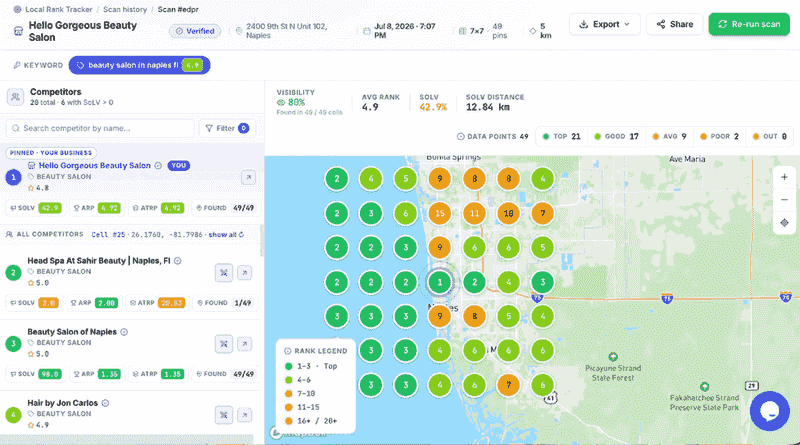Click the orange rank 10 map pin
This screenshot has height=445, width=800.
click(508, 213)
